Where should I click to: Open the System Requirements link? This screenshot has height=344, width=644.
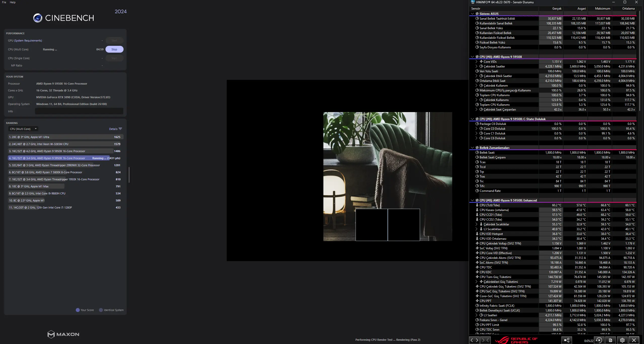point(28,41)
